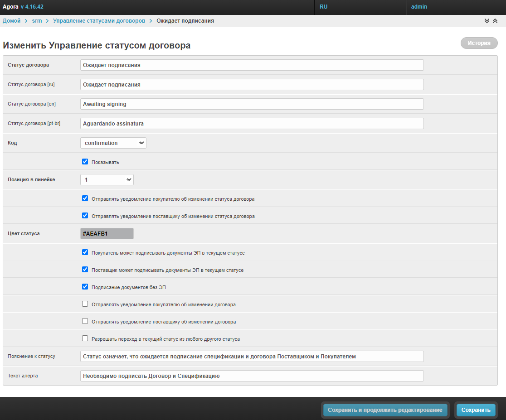Navigate to srm breadcrumb link
The width and height of the screenshot is (506, 420).
(37, 21)
